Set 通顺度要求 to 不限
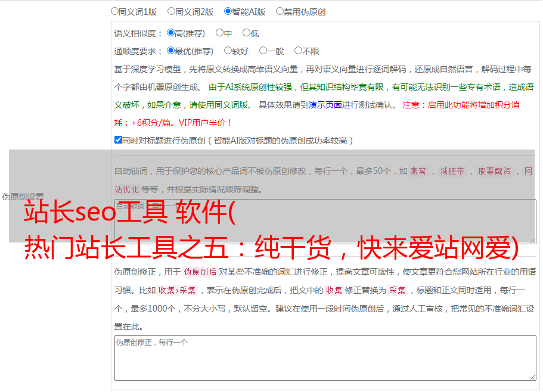Viewport: 543px width, 392px height. coord(298,51)
